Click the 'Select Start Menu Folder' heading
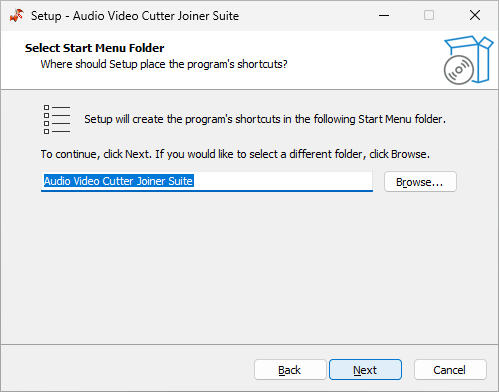 click(95, 48)
